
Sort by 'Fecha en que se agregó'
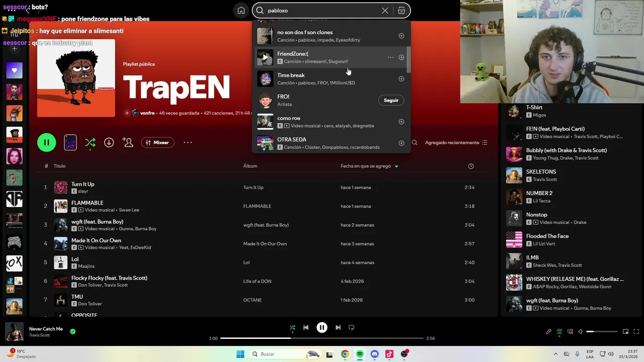pos(366,166)
